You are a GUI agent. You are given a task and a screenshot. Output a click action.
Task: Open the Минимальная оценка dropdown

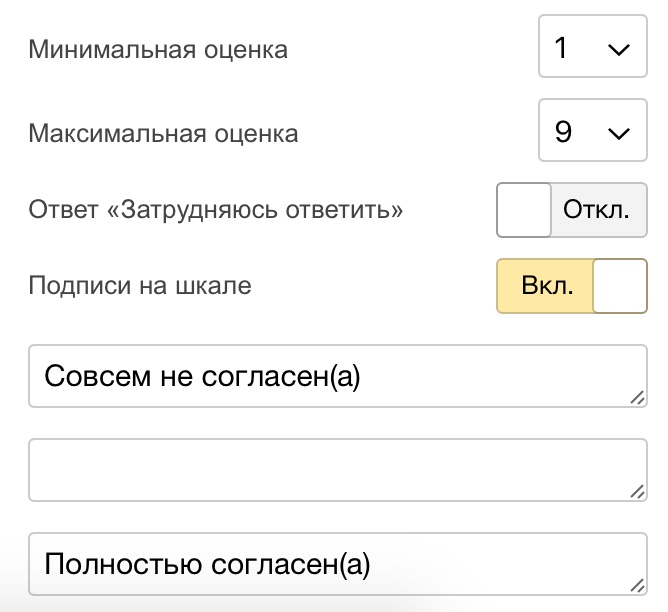[x=592, y=48]
